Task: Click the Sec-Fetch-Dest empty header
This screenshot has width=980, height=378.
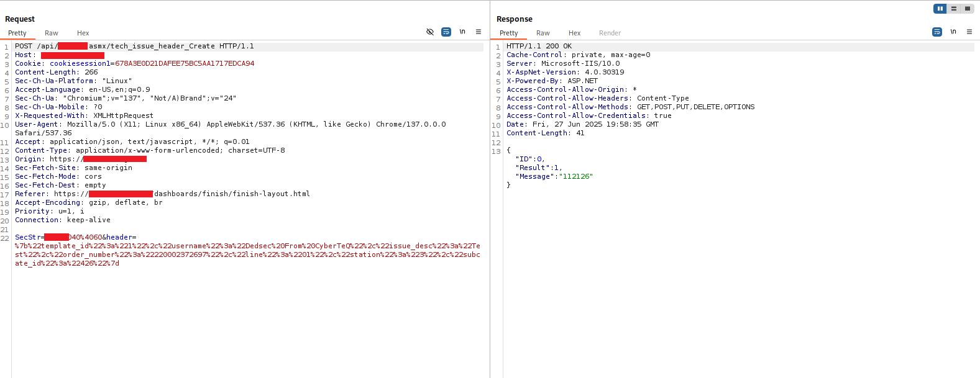Action: point(60,185)
